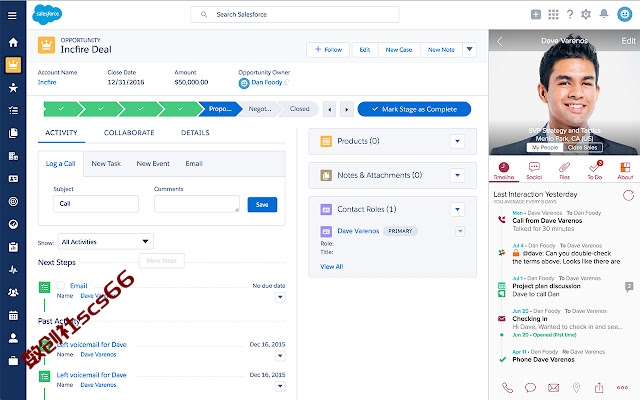The width and height of the screenshot is (640, 400).
Task: Refresh the Last Interaction timeline
Action: pyautogui.click(x=628, y=196)
